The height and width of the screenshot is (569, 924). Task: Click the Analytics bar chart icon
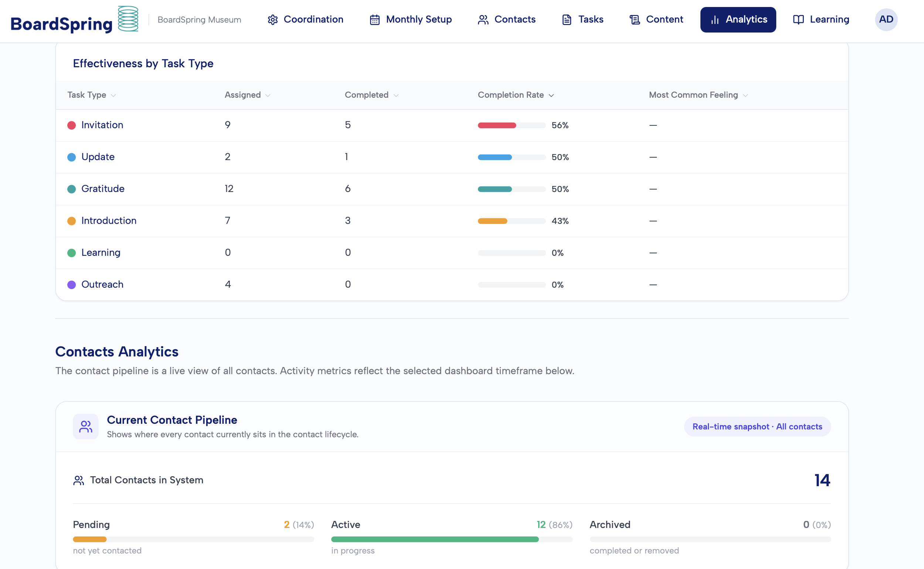point(715,20)
